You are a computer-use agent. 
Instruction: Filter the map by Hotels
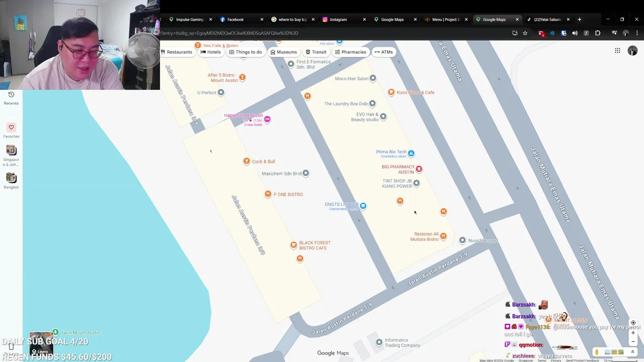(x=211, y=52)
